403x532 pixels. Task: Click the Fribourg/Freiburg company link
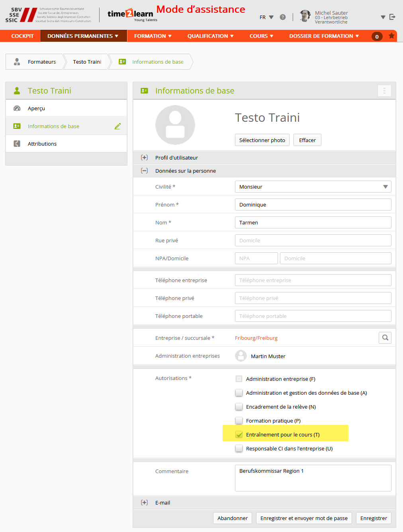[x=256, y=338]
